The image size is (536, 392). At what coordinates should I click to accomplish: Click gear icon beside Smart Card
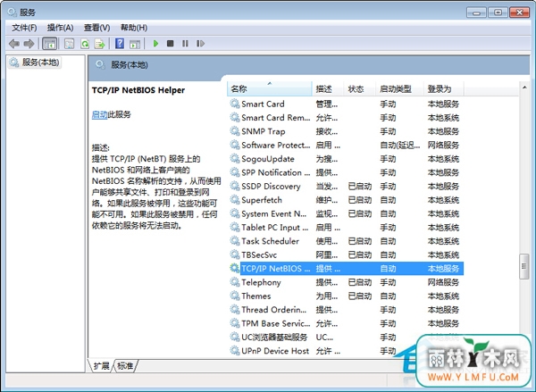click(234, 104)
